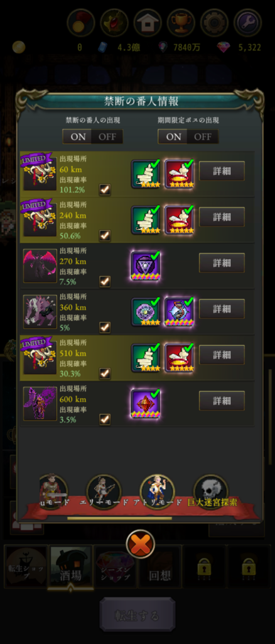Image resolution: width=275 pixels, height=644 pixels.
Task: Close the dialog with the orange X
Action: (x=141, y=544)
